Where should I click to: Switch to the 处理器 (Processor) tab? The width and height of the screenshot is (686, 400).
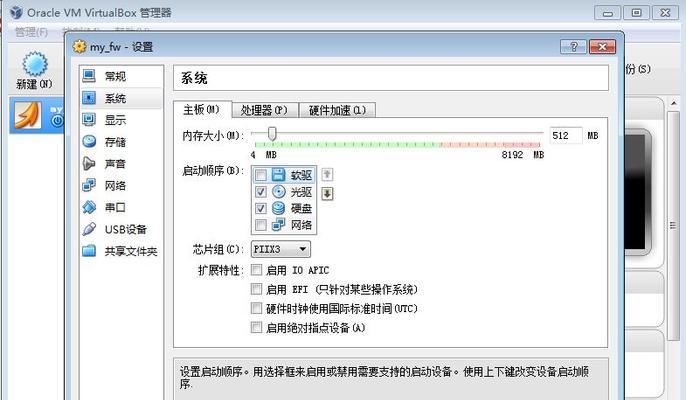pyautogui.click(x=264, y=110)
